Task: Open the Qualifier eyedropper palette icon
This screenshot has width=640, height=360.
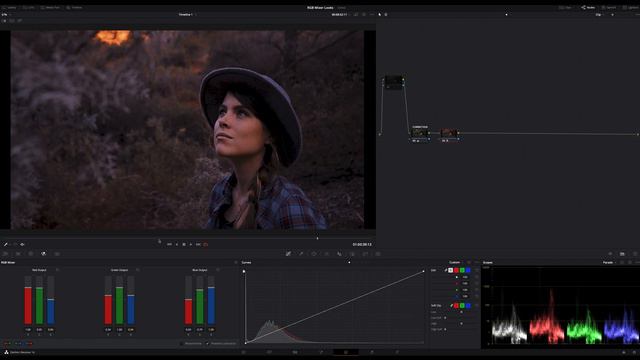Action: pyautogui.click(x=301, y=254)
